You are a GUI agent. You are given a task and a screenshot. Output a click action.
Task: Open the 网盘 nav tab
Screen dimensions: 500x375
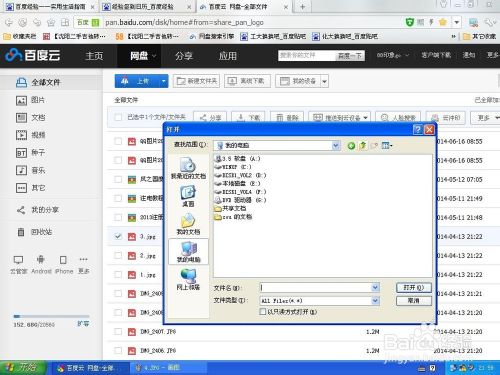coord(139,56)
